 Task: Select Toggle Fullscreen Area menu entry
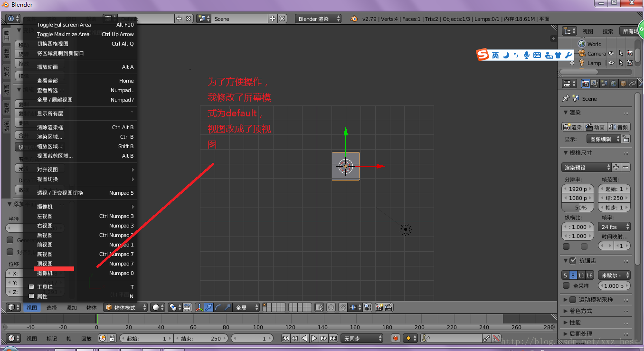click(64, 25)
